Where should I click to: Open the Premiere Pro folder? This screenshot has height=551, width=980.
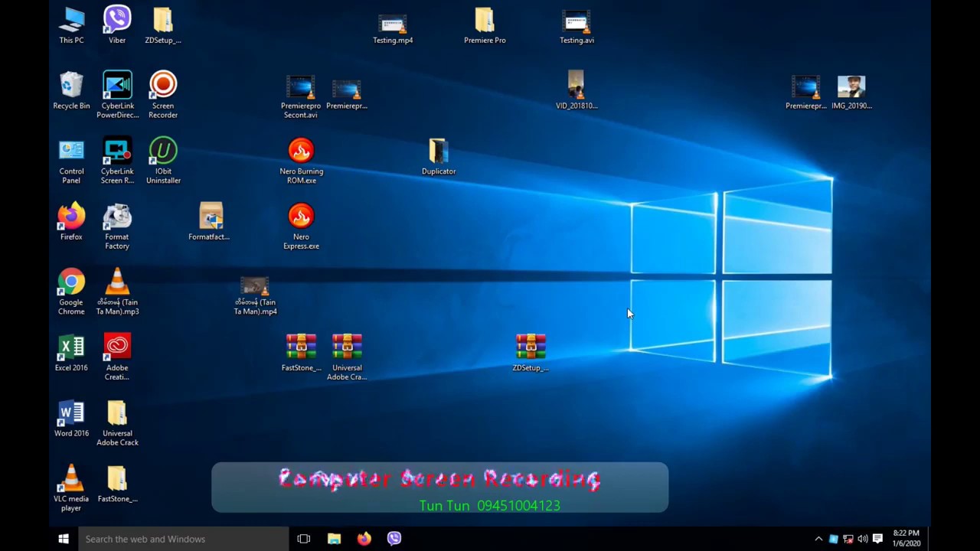pos(485,25)
